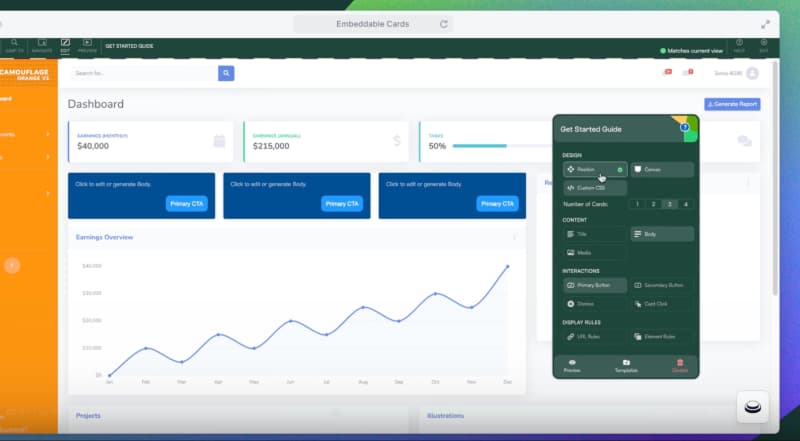Image resolution: width=800 pixels, height=441 pixels.
Task: Click the dollar icon on annual earnings card
Action: tap(397, 141)
